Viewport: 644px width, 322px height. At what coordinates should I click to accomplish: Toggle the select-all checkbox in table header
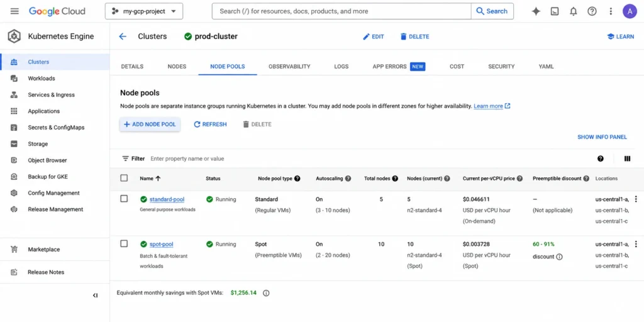(124, 178)
